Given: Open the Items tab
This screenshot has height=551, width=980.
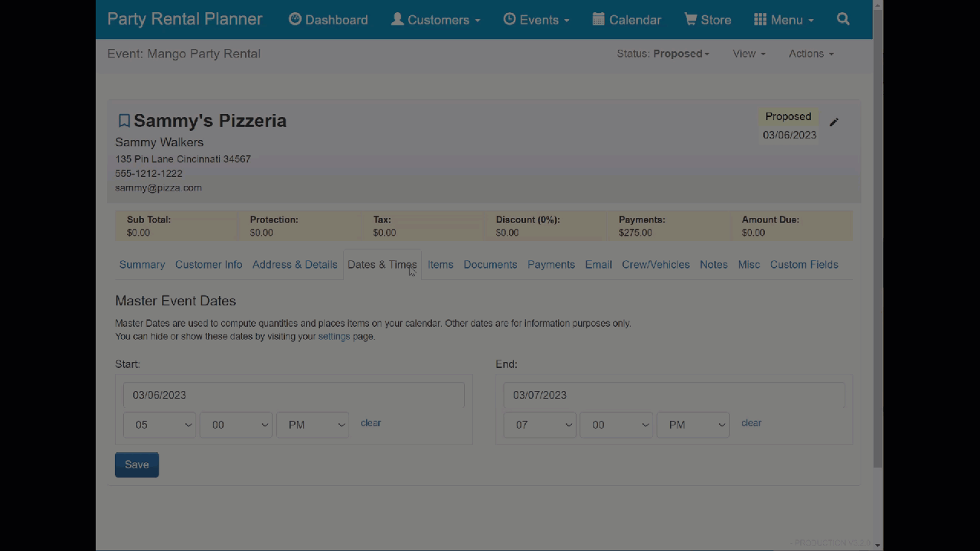Looking at the screenshot, I should click(x=440, y=265).
